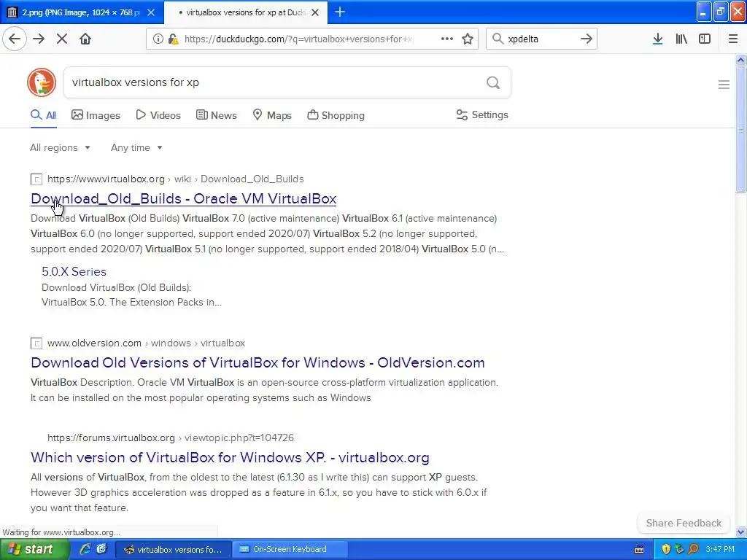The width and height of the screenshot is (747, 560).
Task: Open the Firefox hamburger menu
Action: 732,39
